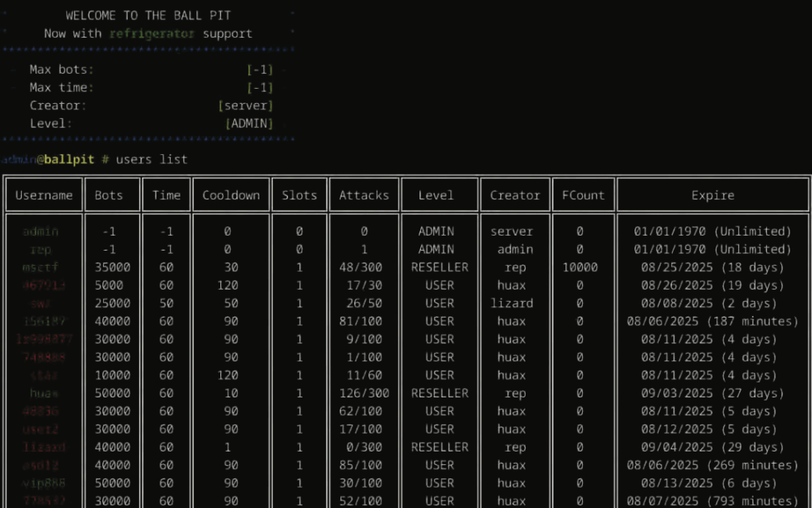Click expire date 09/03/2025 (27 days)
The image size is (812, 508).
[x=713, y=394]
